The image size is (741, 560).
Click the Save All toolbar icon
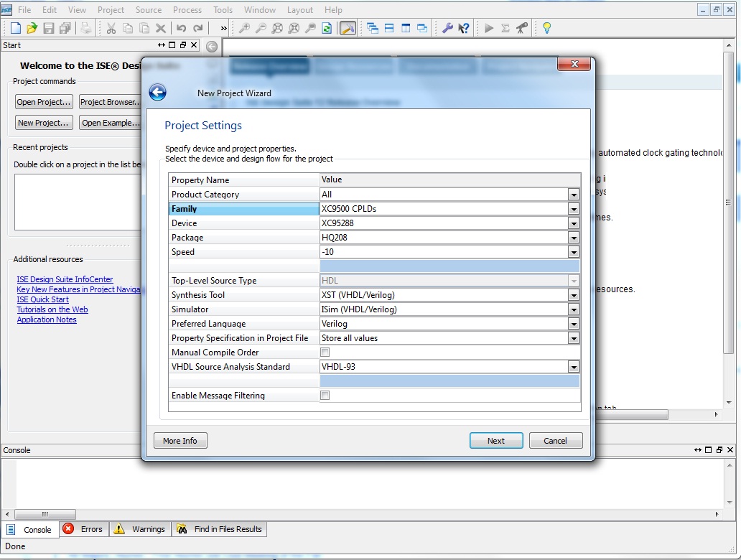pos(65,28)
